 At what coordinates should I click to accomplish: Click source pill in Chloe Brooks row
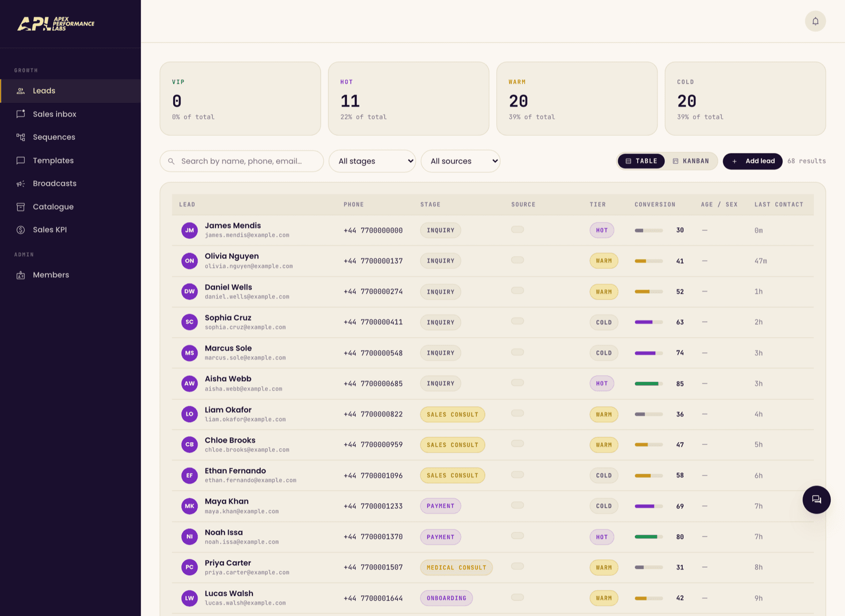[x=518, y=444]
